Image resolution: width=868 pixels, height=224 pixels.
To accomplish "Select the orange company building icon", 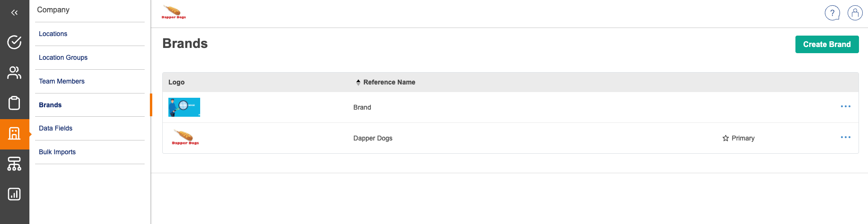I will pyautogui.click(x=14, y=134).
